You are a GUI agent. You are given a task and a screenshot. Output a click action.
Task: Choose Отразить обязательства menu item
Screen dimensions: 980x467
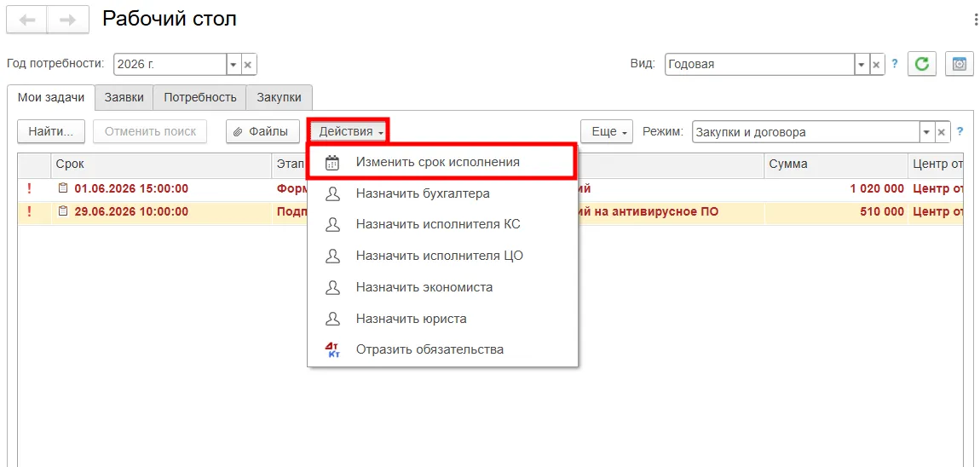tap(442, 350)
